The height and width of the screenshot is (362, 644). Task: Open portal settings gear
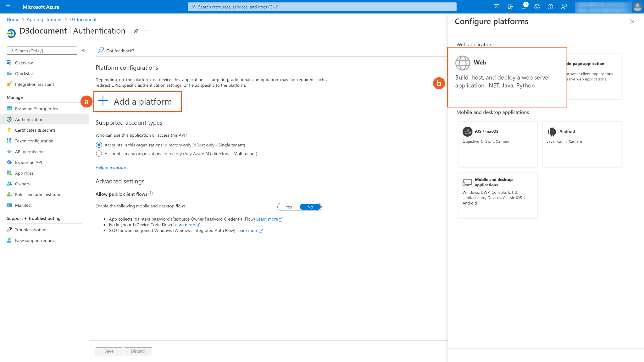[x=537, y=7]
